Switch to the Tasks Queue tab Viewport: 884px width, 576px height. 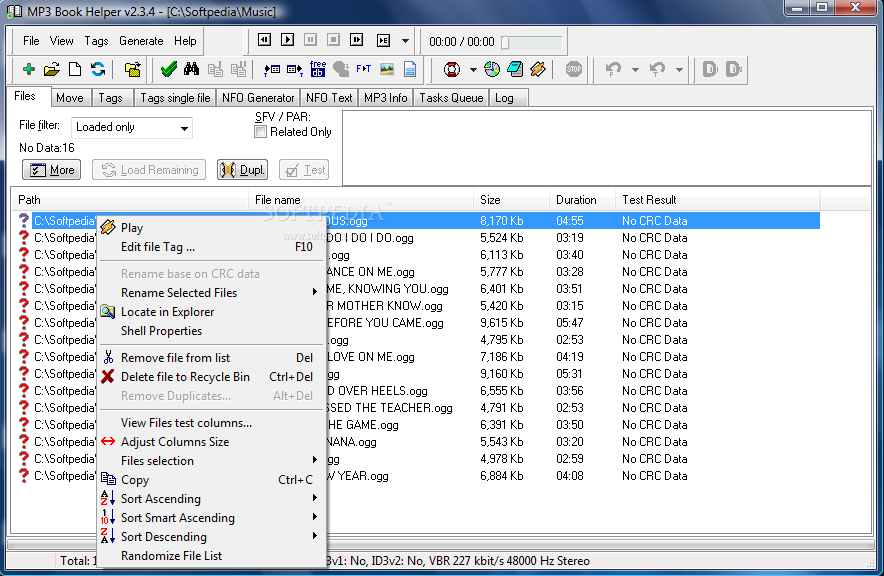click(x=451, y=98)
